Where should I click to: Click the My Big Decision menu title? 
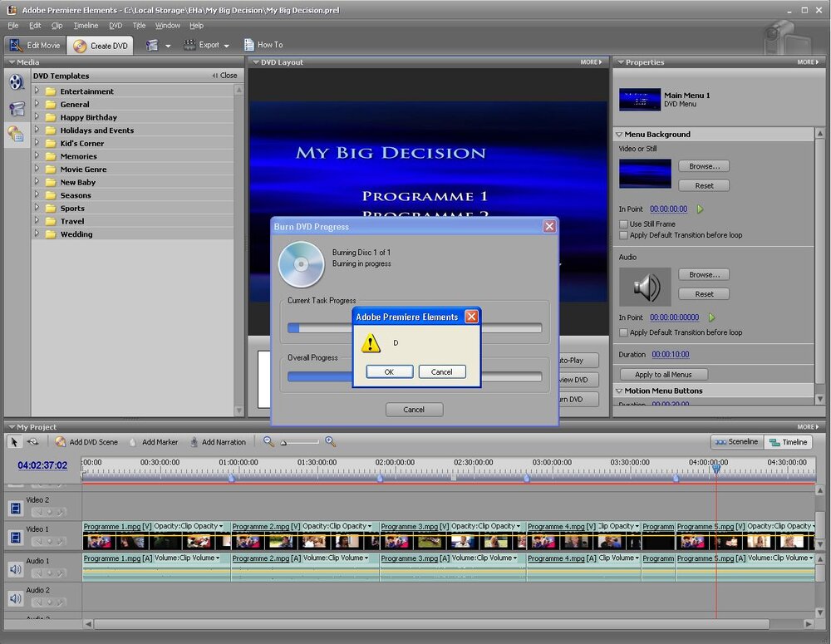click(391, 153)
